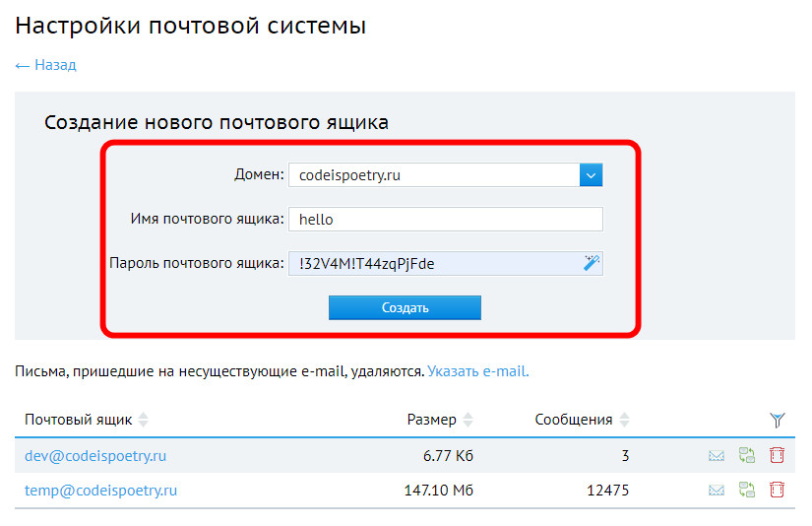
Task: Click green sync icon for temp@codeispoetry.ru
Action: [747, 490]
